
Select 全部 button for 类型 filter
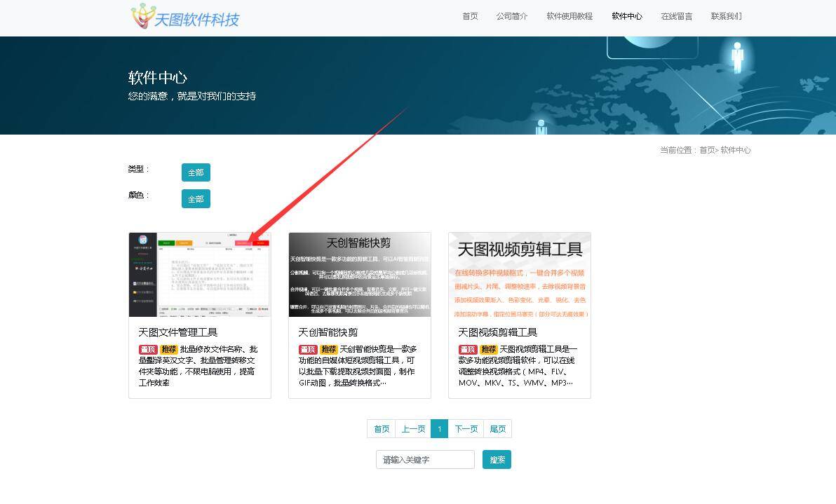[196, 172]
